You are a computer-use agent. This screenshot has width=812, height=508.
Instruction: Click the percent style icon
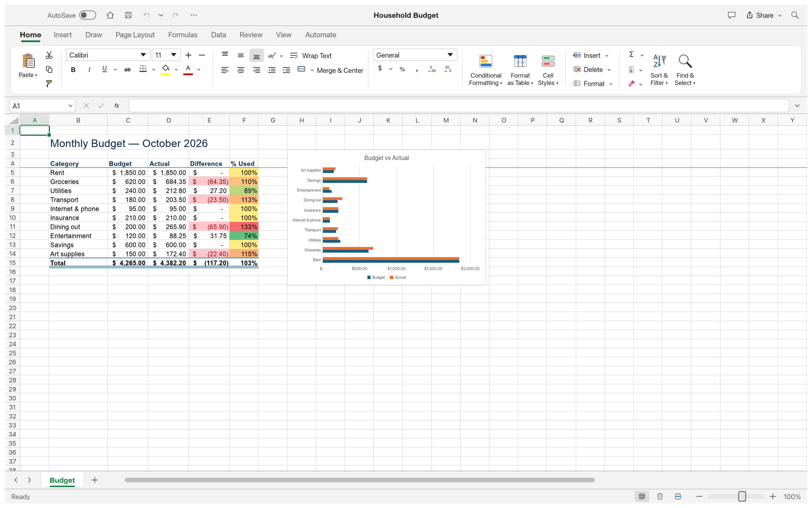pos(402,69)
